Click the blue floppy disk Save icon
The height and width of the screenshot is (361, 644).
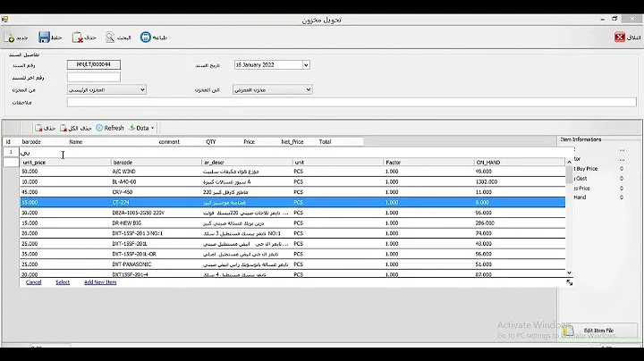(44, 38)
